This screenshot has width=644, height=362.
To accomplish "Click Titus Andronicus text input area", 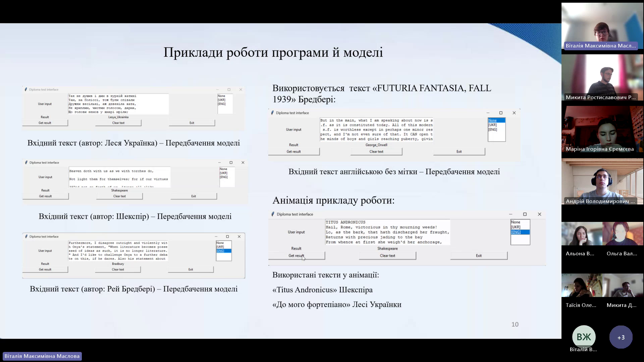I will (387, 232).
